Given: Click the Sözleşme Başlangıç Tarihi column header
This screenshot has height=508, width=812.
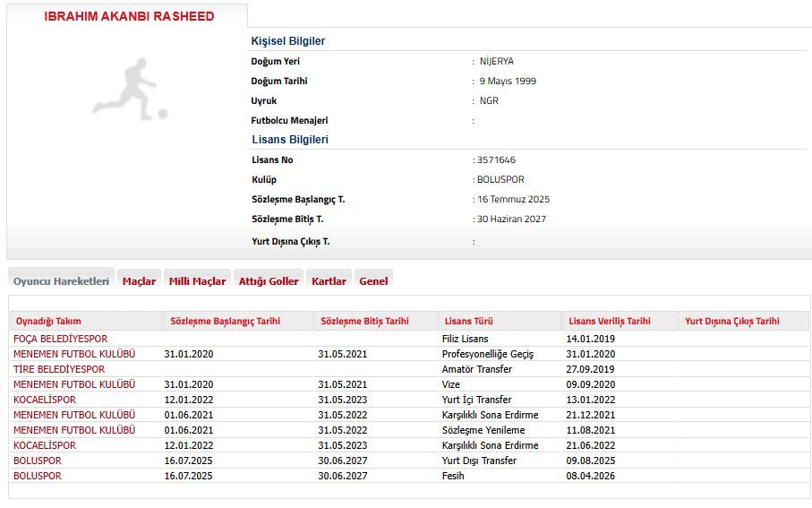Looking at the screenshot, I should [225, 322].
